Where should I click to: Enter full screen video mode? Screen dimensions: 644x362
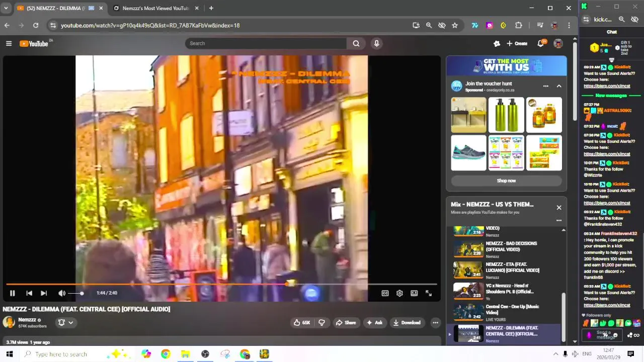click(429, 293)
